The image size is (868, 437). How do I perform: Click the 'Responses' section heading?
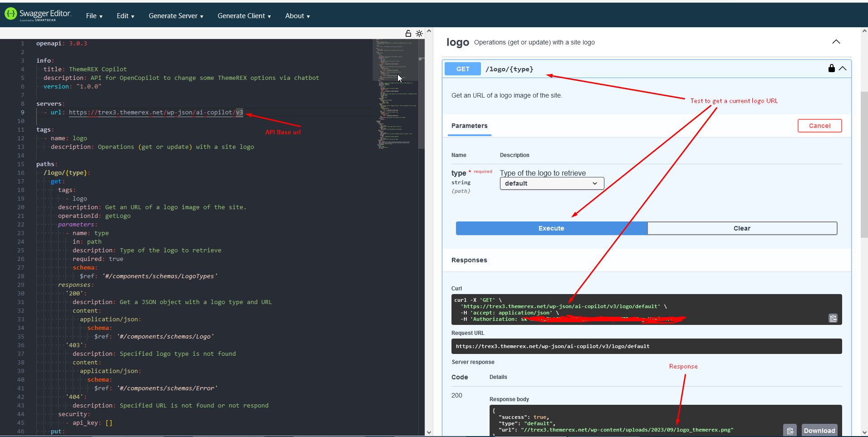point(469,260)
